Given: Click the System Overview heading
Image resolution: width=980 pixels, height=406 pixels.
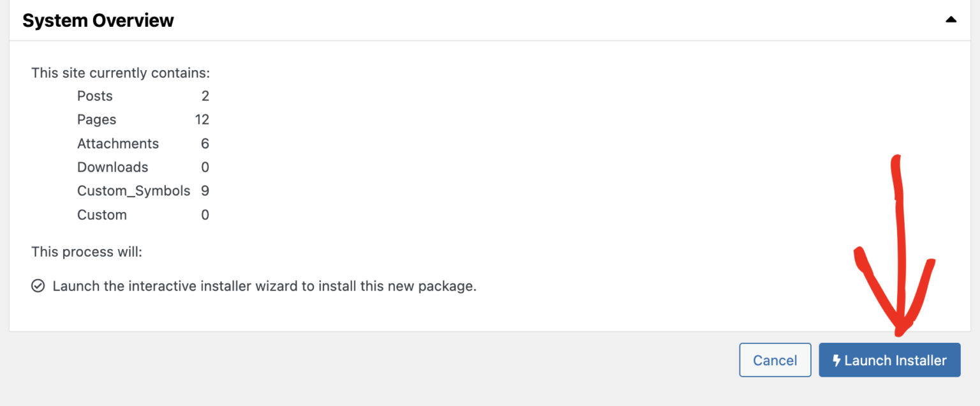Looking at the screenshot, I should [98, 20].
